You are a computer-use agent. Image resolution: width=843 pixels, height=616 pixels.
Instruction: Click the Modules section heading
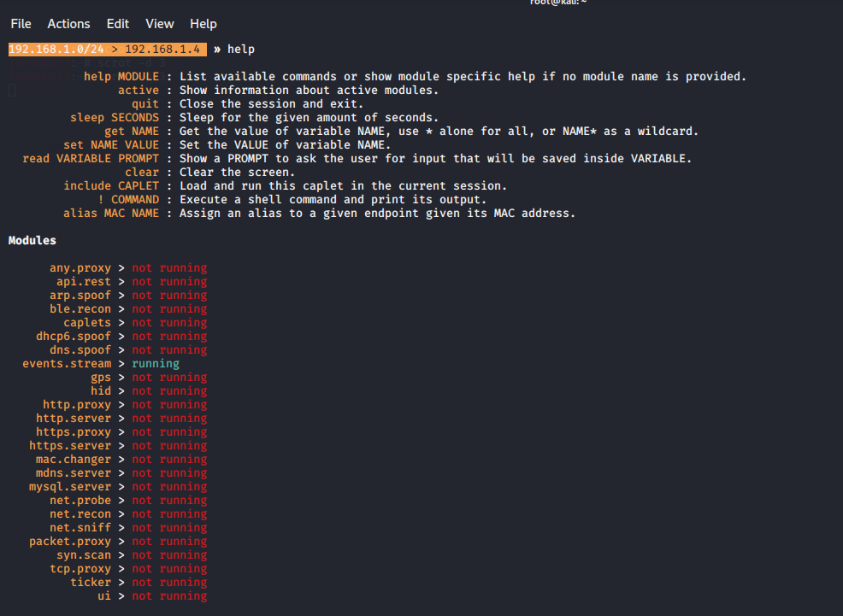(32, 241)
